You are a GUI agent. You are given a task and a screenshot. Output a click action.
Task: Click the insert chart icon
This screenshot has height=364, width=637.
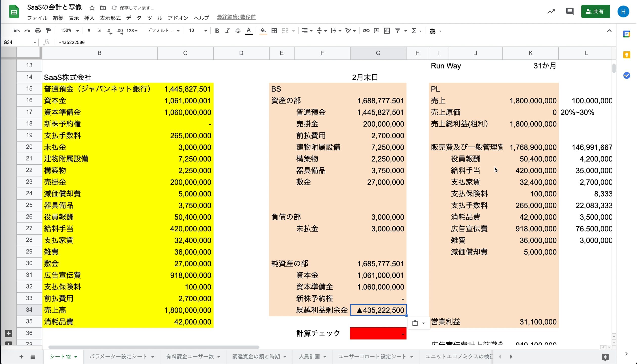click(x=387, y=31)
